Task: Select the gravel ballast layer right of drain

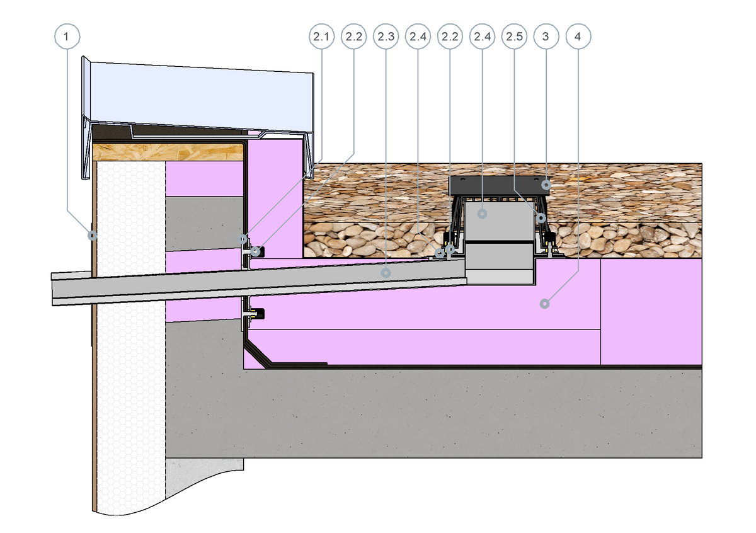Action: tap(630, 208)
